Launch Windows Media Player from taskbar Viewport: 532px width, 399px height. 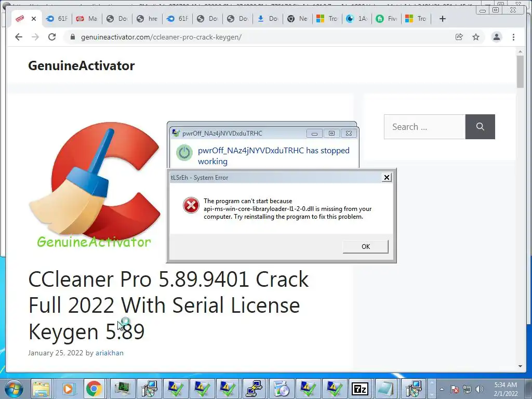point(68,389)
